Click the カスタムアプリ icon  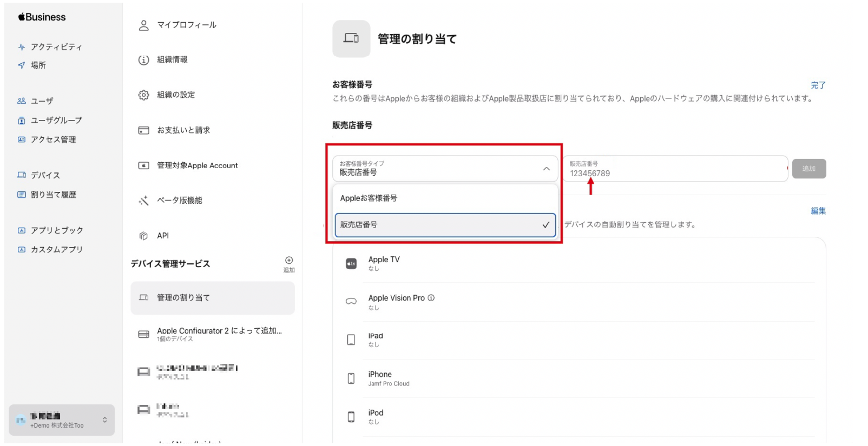(x=22, y=250)
